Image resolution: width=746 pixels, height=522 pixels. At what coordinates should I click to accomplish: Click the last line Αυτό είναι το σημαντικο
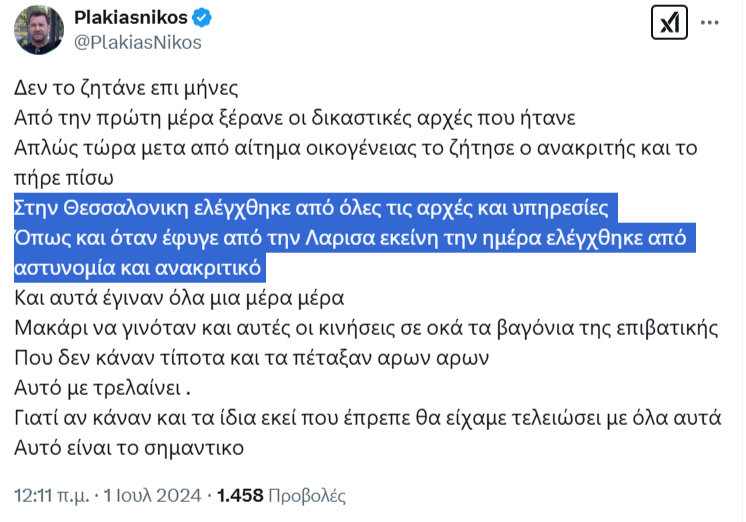coord(129,448)
